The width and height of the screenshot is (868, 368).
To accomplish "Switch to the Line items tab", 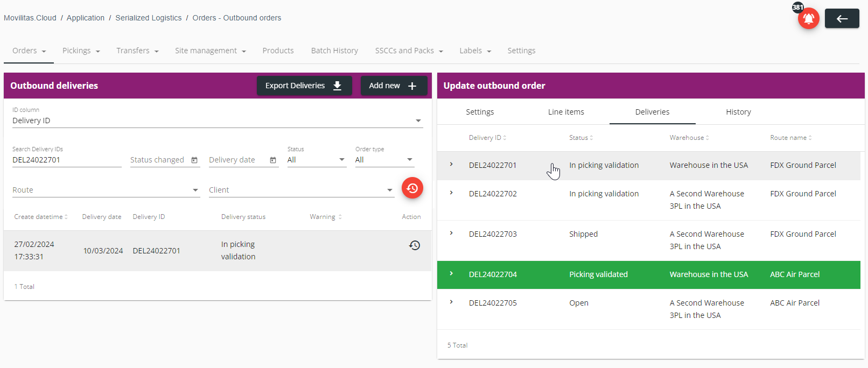I will [x=566, y=112].
